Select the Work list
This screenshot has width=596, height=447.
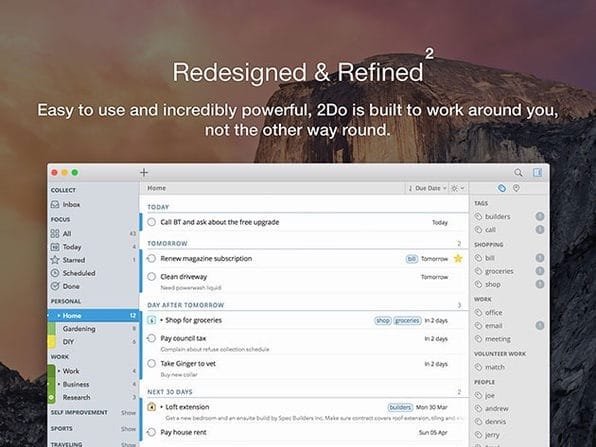tap(94, 371)
